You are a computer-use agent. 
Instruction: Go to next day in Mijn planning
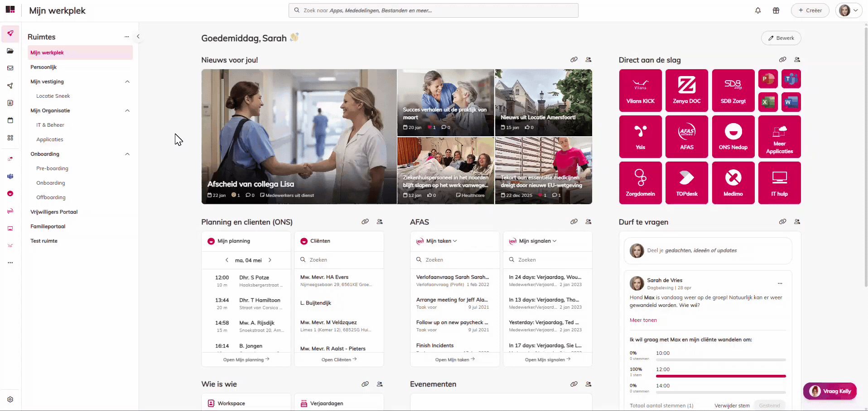click(x=270, y=260)
